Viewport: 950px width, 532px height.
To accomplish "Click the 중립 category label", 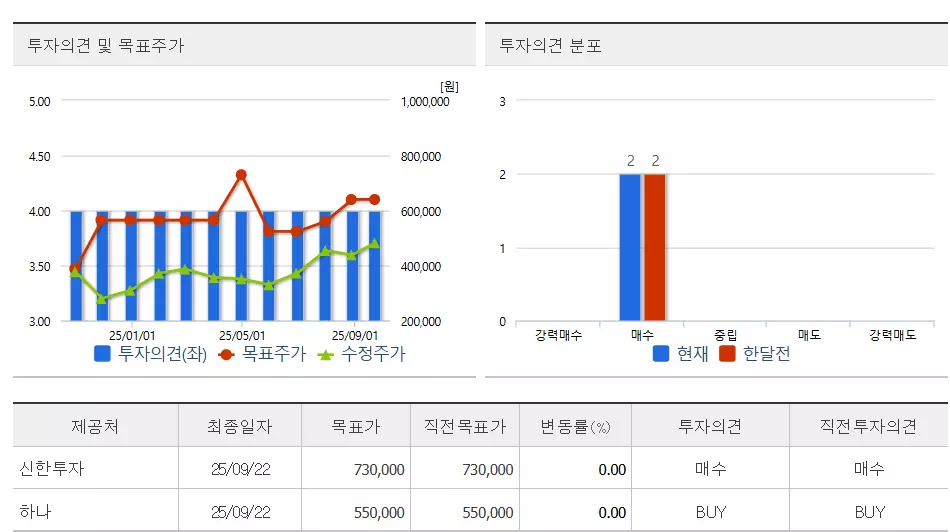I will coord(725,334).
